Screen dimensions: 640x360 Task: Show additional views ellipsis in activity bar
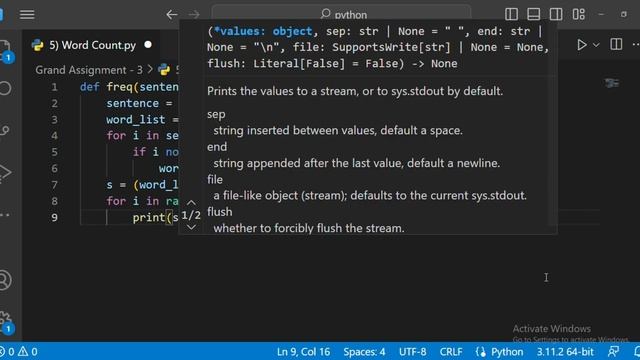[x=5, y=215]
